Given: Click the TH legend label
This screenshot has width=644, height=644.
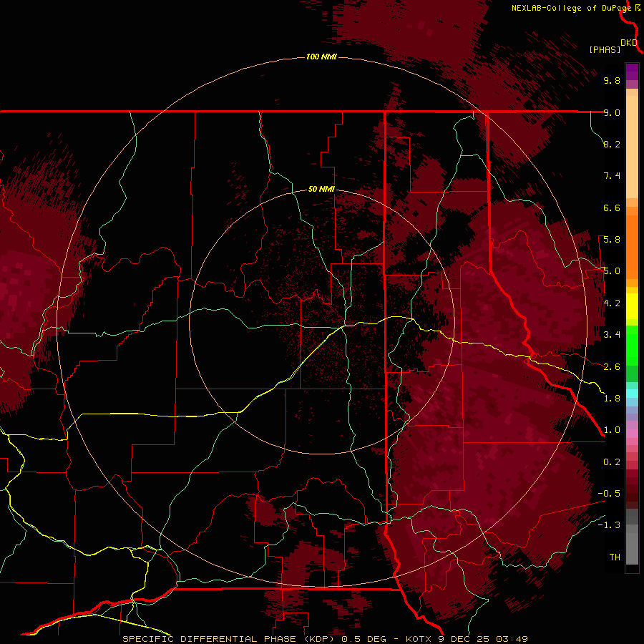Looking at the screenshot, I should (615, 557).
